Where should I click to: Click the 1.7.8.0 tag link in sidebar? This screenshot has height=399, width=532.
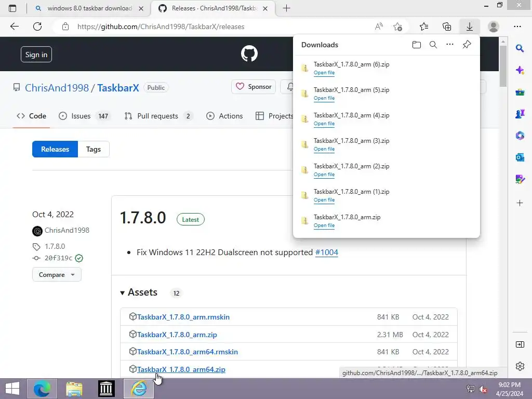55,246
